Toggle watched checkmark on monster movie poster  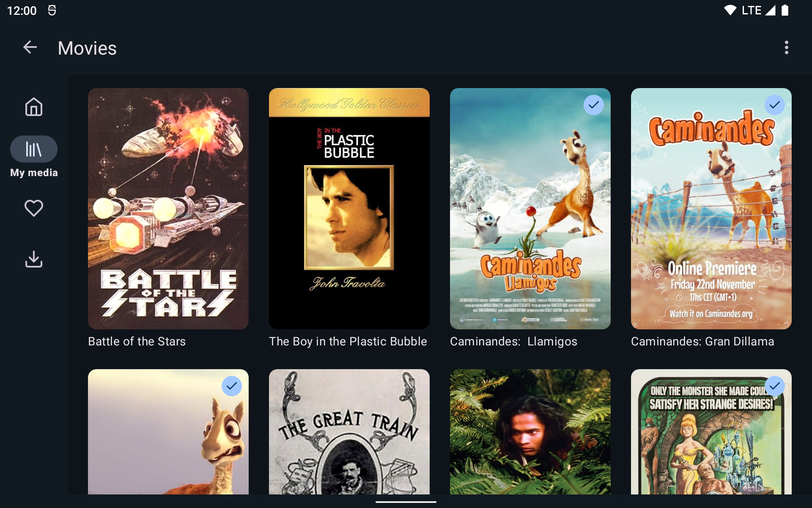tap(775, 386)
